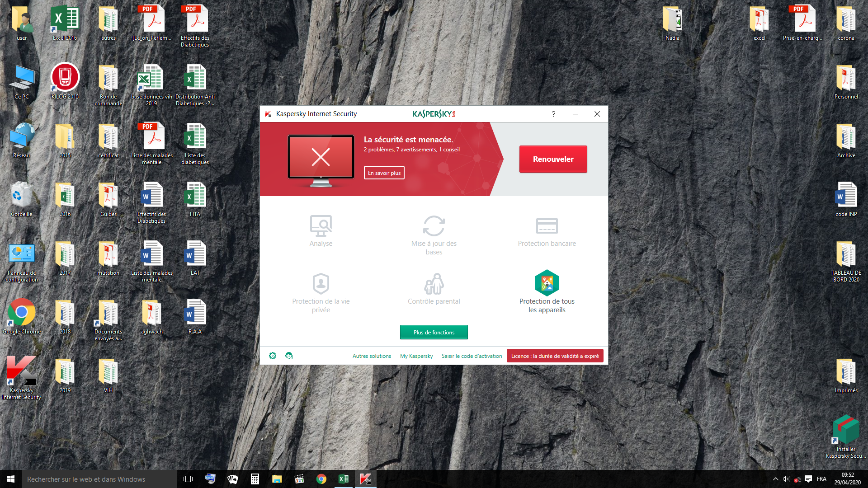868x488 pixels.
Task: Open the expired licence notice
Action: tap(555, 356)
